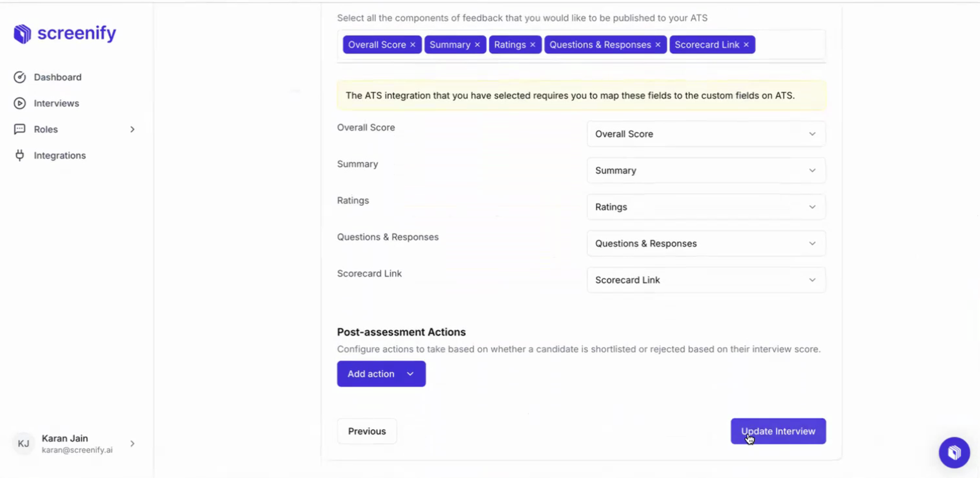Click the Integrations plug icon
This screenshot has width=980, height=478.
(19, 155)
